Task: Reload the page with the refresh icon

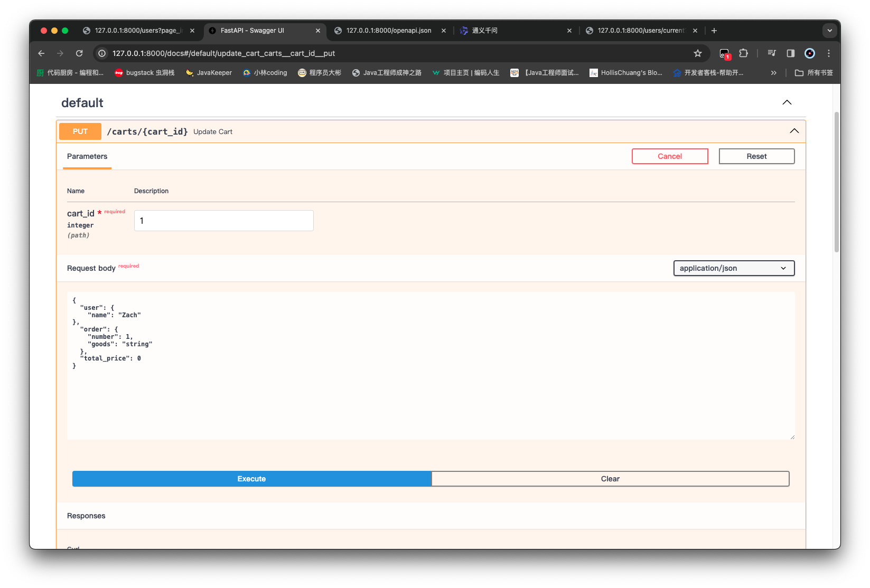Action: coord(79,53)
